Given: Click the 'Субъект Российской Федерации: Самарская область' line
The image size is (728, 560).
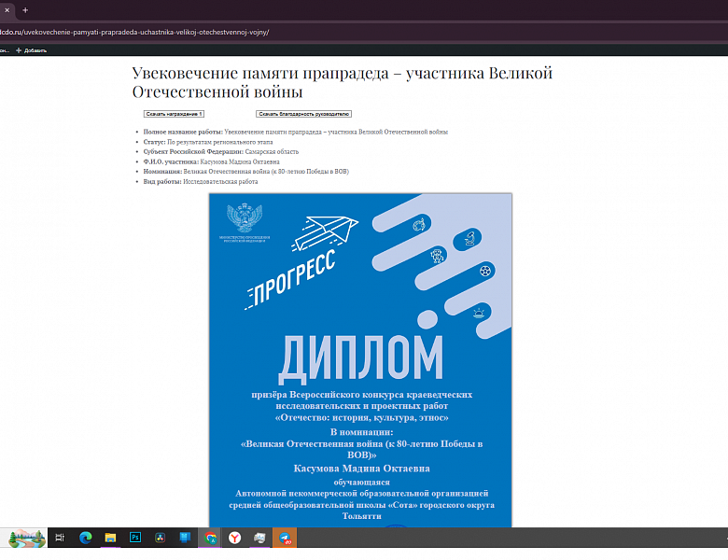Looking at the screenshot, I should [x=221, y=152].
